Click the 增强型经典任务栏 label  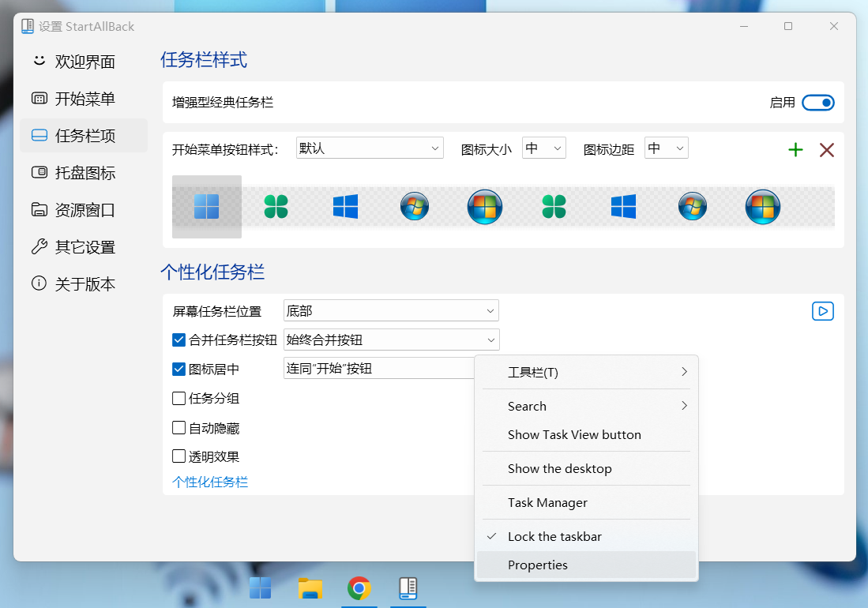point(223,103)
